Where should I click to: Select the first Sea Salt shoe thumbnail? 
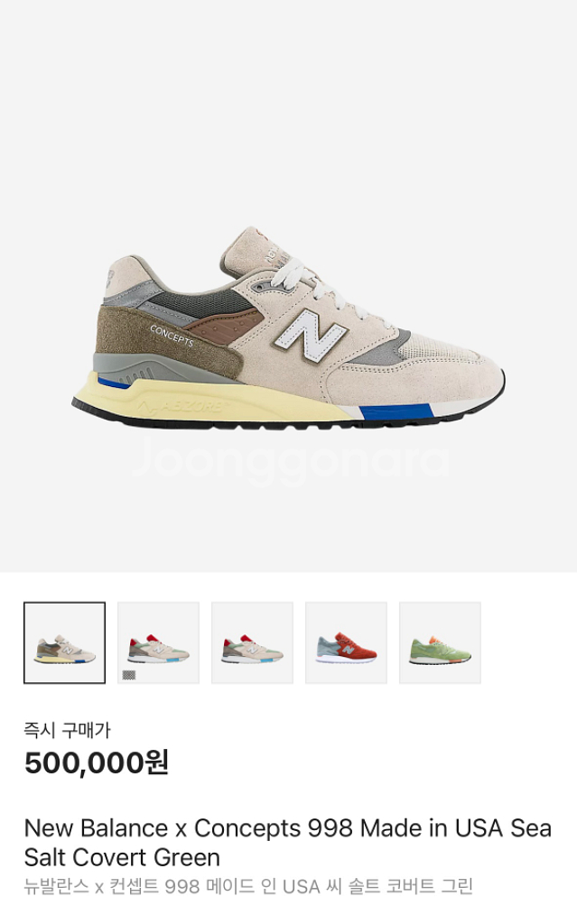coord(64,642)
